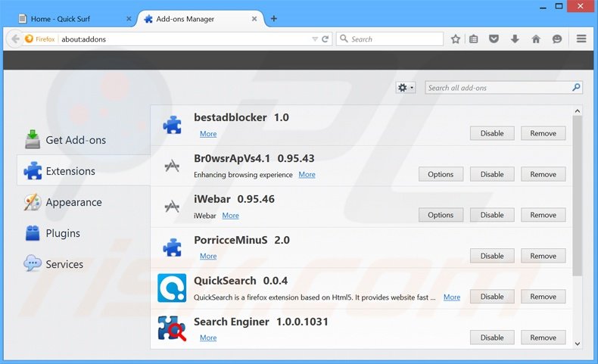Viewport: 598px width, 364px height.
Task: Click the smiley face toolbar icon
Action: (x=558, y=39)
